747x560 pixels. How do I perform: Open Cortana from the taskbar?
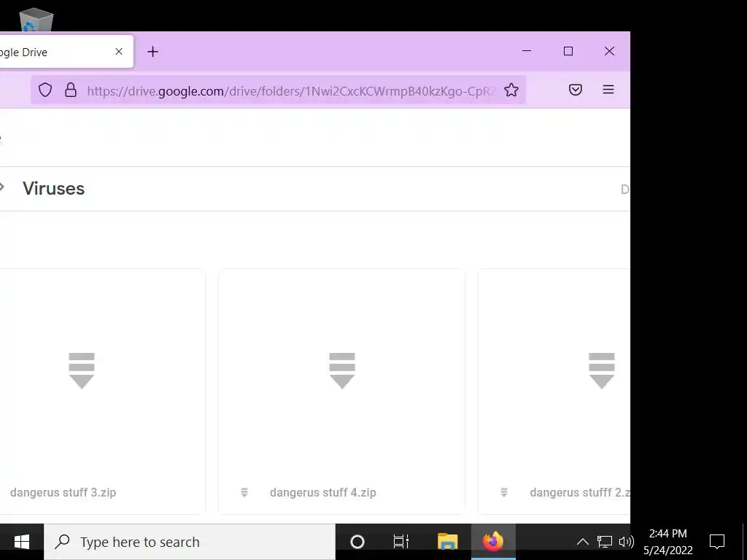point(357,542)
